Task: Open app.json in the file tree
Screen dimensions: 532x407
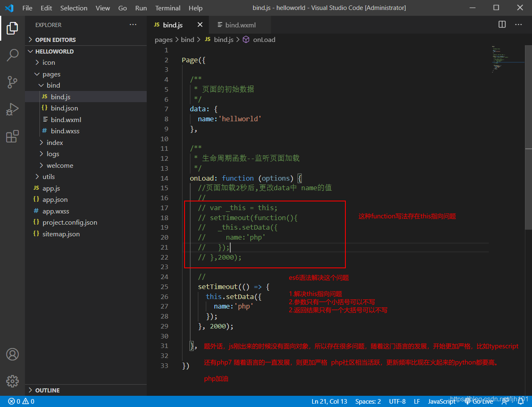Action: (55, 199)
